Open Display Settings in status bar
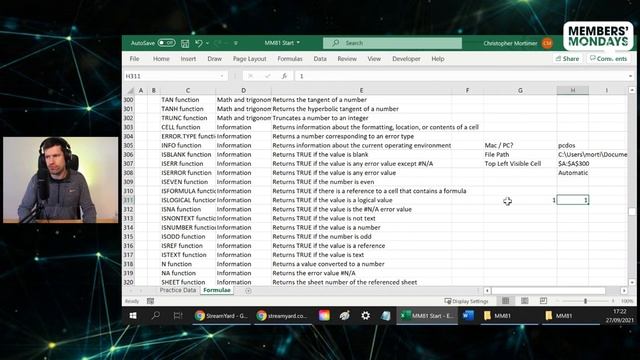 [x=466, y=301]
